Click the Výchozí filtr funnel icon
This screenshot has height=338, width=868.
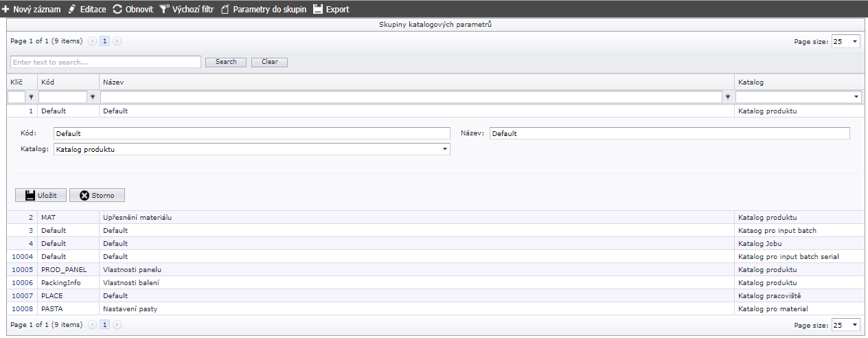164,10
